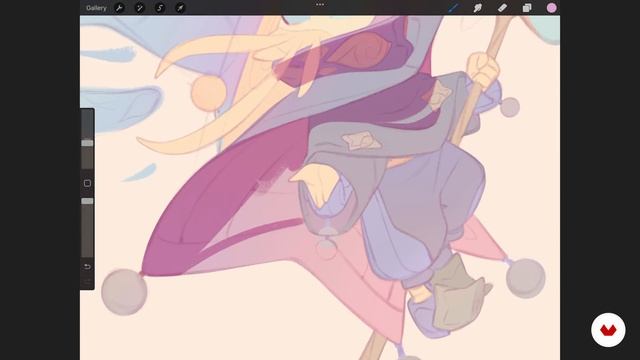Open the Adjustments magic wand menu
This screenshot has height=360, width=640.
coord(140,8)
